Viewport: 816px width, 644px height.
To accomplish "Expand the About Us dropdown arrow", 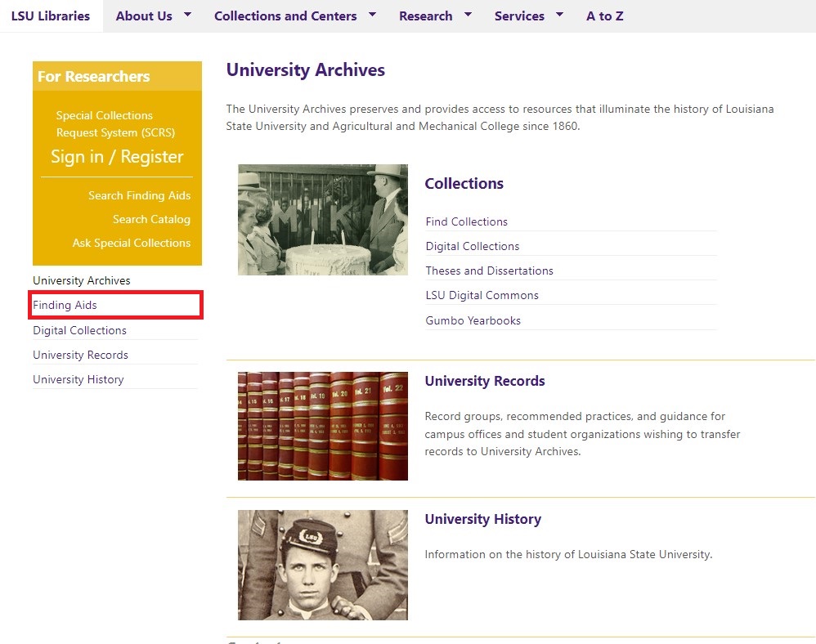I will point(187,15).
